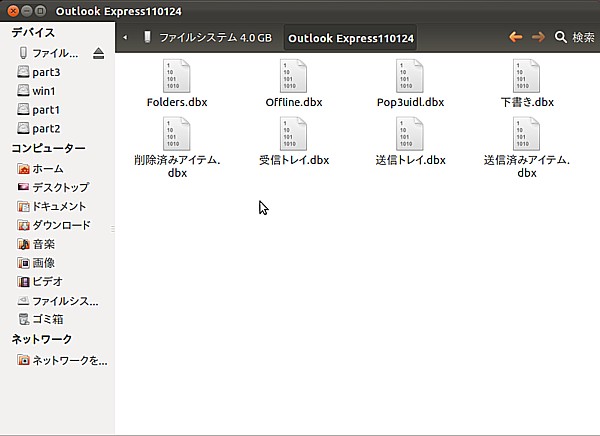Select the Folders.dbx file icon
This screenshot has width=600, height=436.
point(176,76)
